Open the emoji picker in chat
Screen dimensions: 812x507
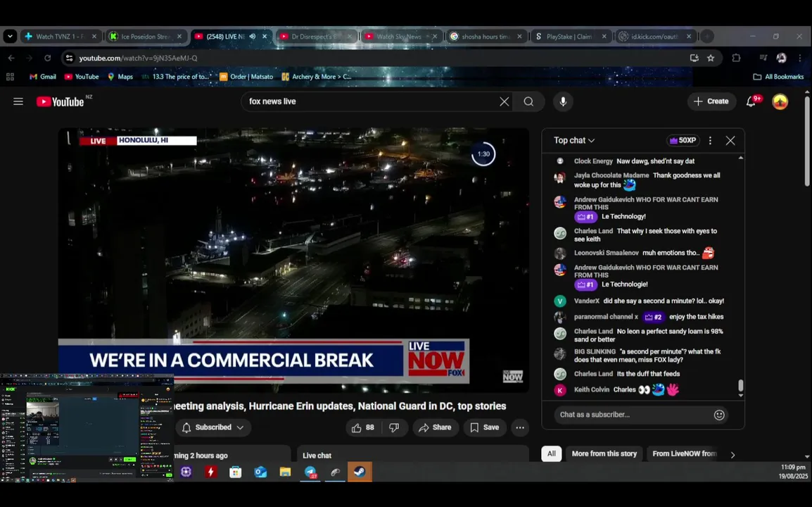pyautogui.click(x=719, y=415)
